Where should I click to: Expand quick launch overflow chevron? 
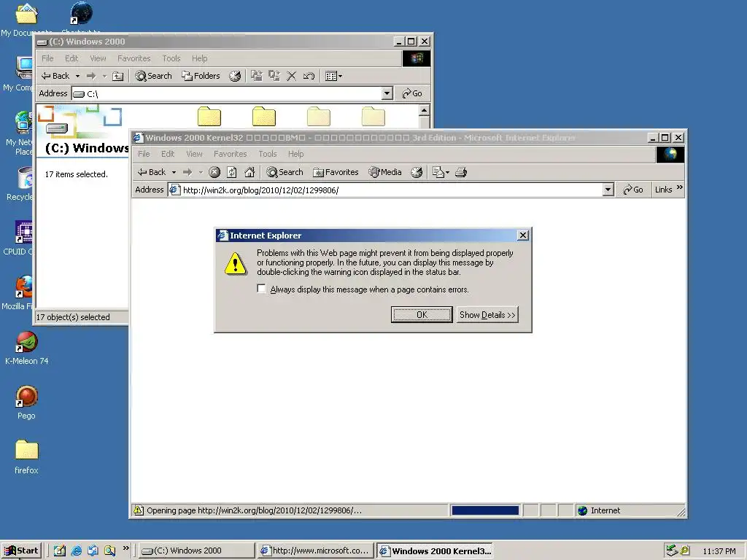pos(125,548)
